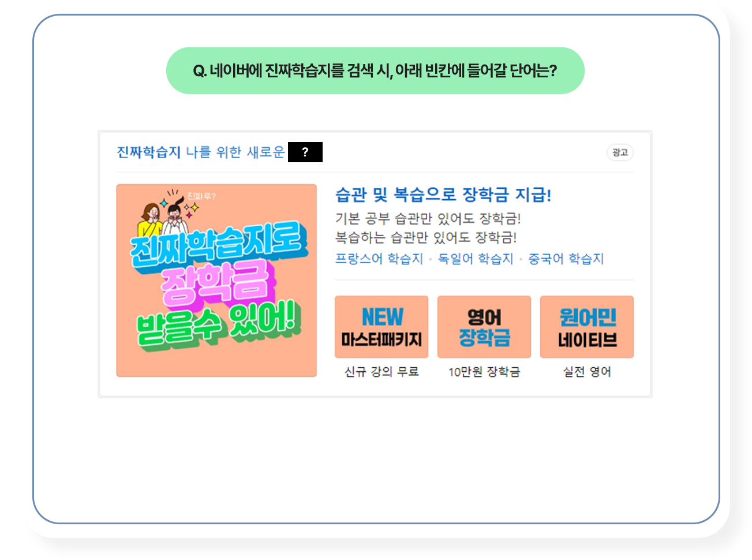Click the green quiz question banner
The image size is (752, 560).
[x=375, y=70]
